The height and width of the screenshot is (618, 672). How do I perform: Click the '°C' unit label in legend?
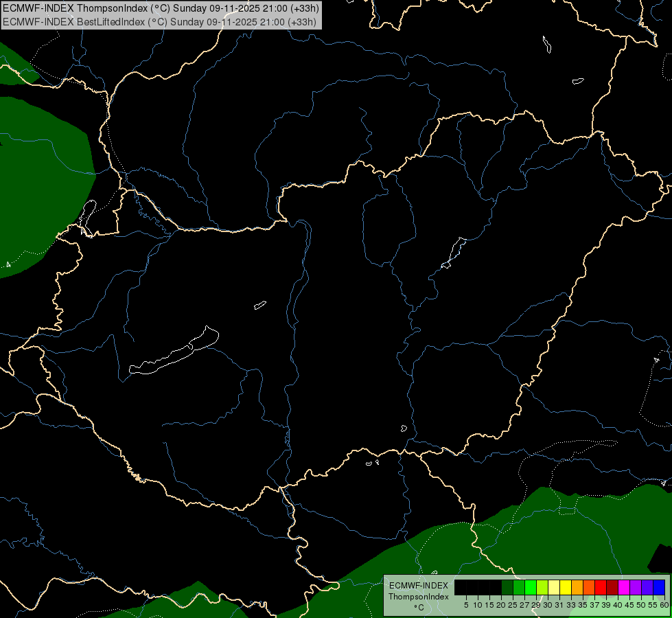419,607
